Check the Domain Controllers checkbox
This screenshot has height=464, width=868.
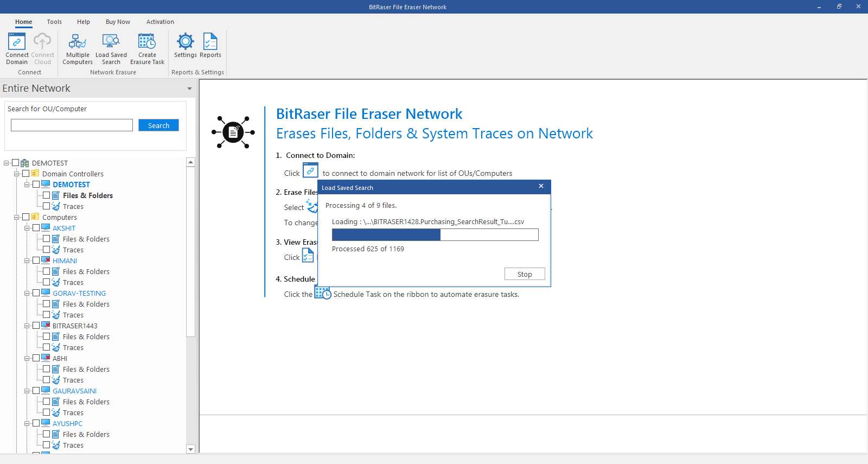25,174
